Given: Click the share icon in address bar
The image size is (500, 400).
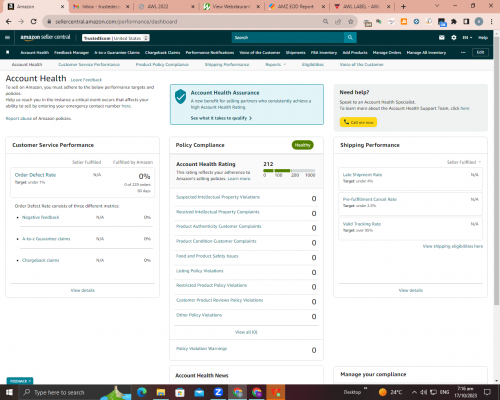Looking at the screenshot, I should (x=338, y=22).
